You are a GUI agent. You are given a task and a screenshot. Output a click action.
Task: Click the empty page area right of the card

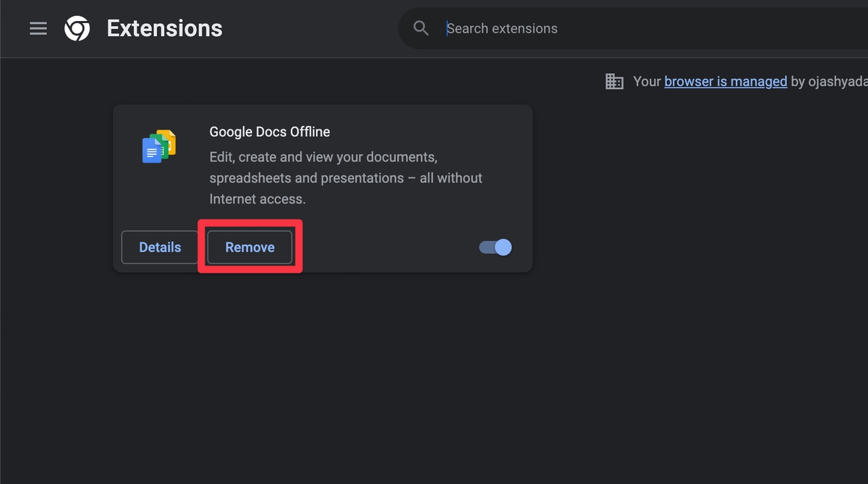click(x=687, y=217)
